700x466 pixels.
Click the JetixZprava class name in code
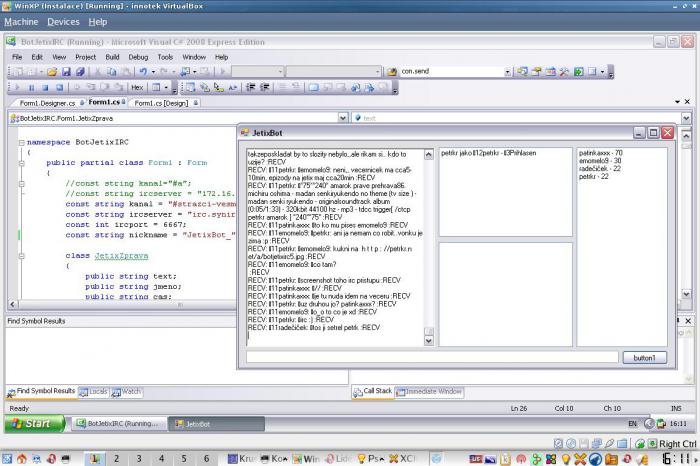[x=121, y=256]
